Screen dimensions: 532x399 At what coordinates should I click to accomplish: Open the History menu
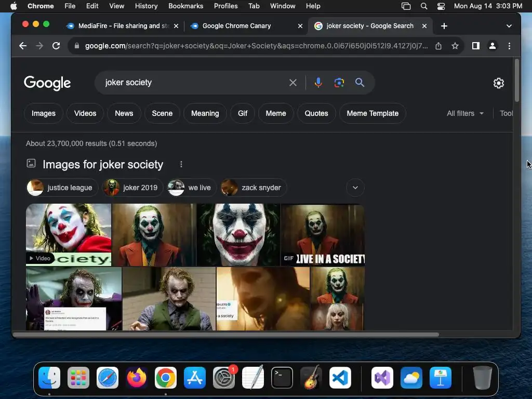[146, 6]
